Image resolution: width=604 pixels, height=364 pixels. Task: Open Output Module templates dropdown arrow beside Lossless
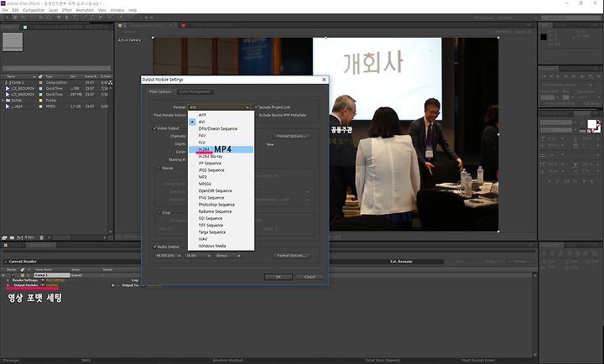pos(43,285)
